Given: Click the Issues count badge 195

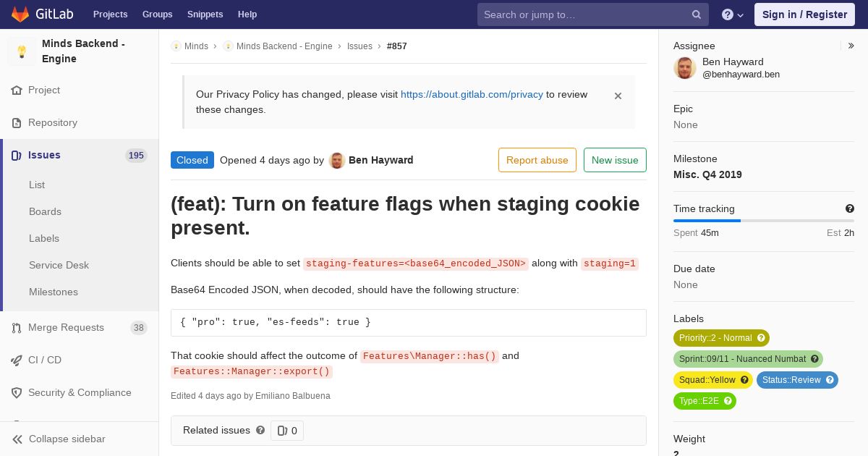Looking at the screenshot, I should pos(136,156).
